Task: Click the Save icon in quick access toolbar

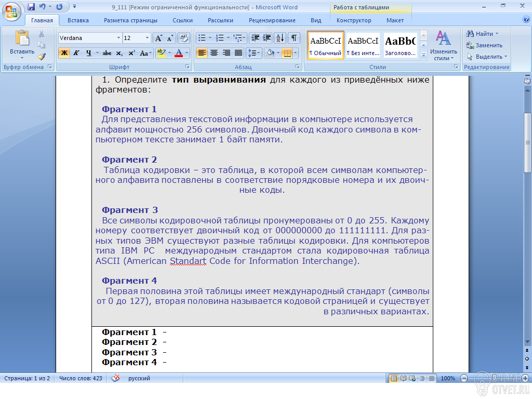Action: pos(31,7)
